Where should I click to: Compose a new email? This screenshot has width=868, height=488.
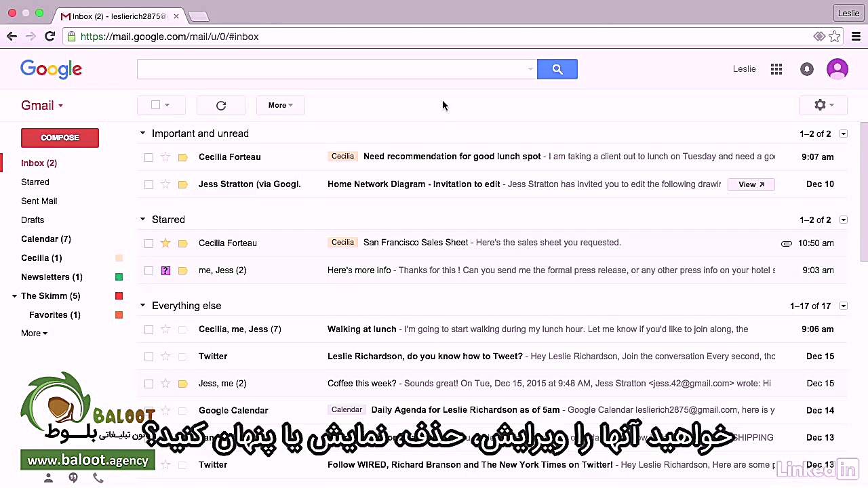pyautogui.click(x=60, y=138)
